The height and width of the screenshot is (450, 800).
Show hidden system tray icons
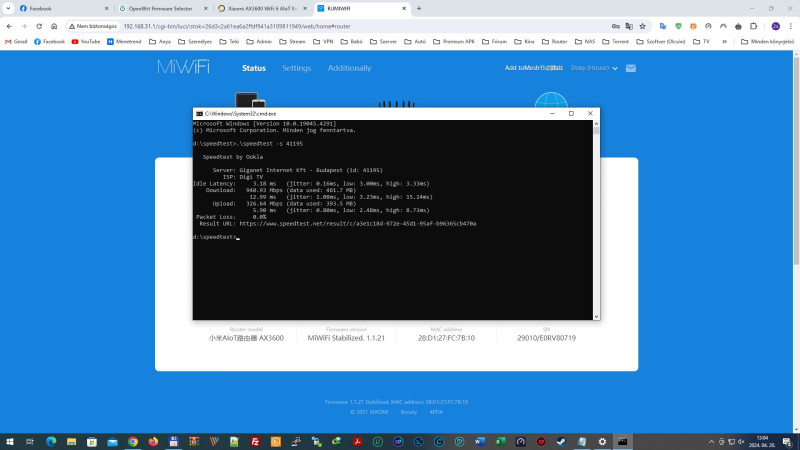coord(711,441)
